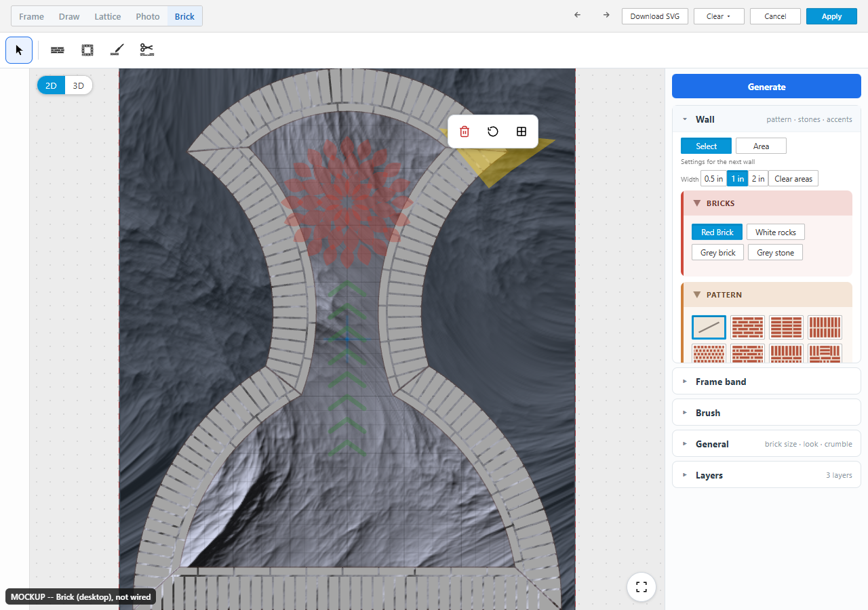The image size is (868, 610).
Task: Select the scissors cut tool
Action: click(147, 50)
